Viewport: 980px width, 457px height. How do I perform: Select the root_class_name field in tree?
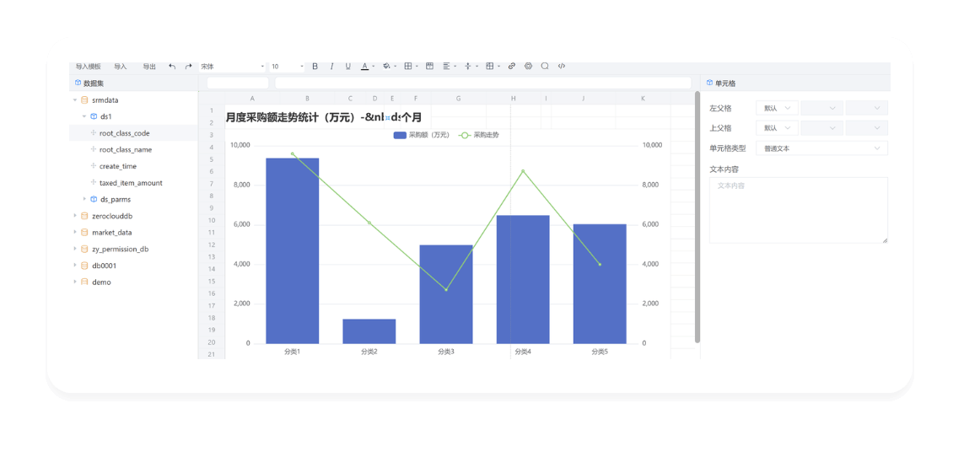tap(125, 149)
